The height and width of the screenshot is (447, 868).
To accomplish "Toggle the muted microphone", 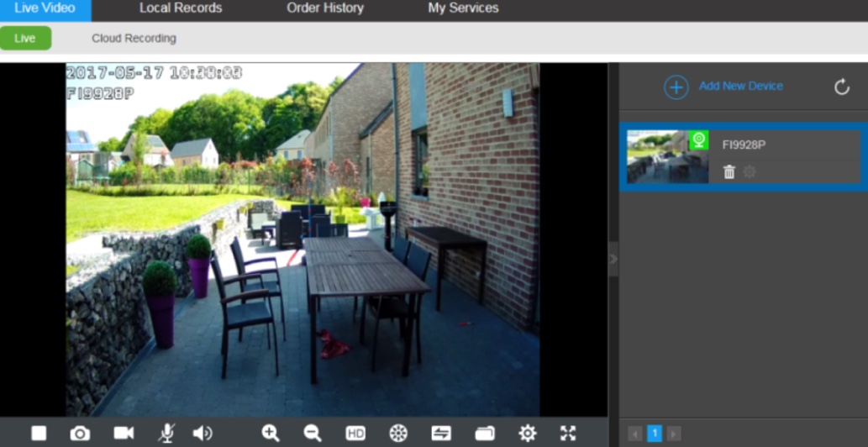I will pos(167,433).
